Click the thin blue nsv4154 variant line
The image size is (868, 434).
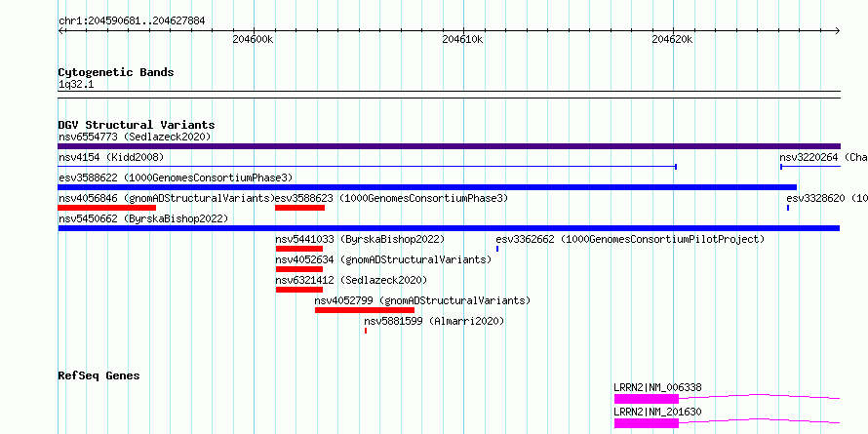(368, 166)
